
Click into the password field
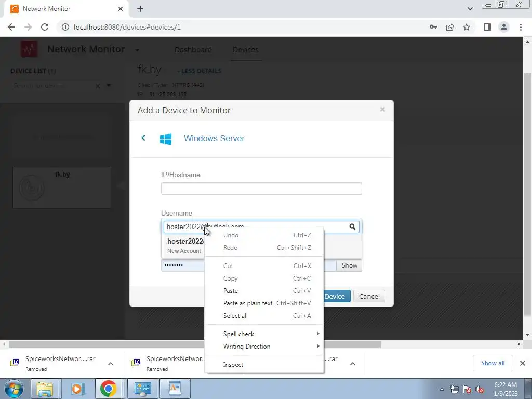tap(183, 265)
